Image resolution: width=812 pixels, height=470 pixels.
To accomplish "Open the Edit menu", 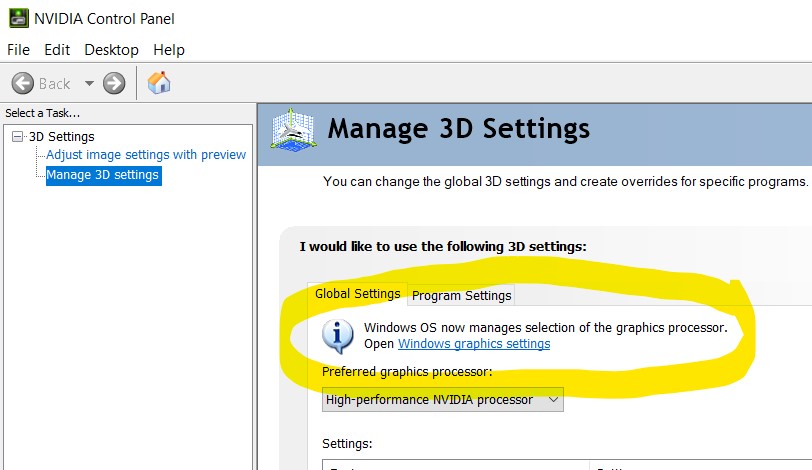I will (x=57, y=50).
